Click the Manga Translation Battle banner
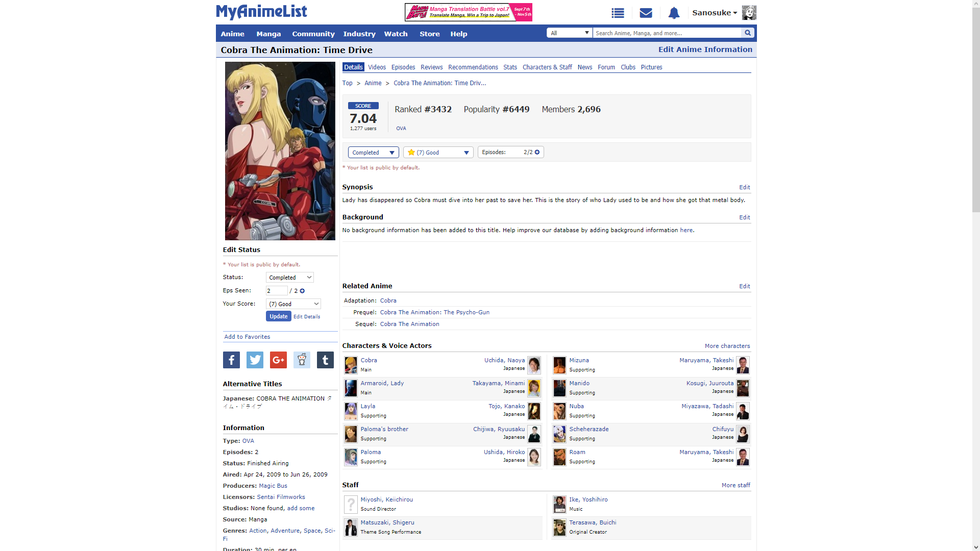 point(469,12)
